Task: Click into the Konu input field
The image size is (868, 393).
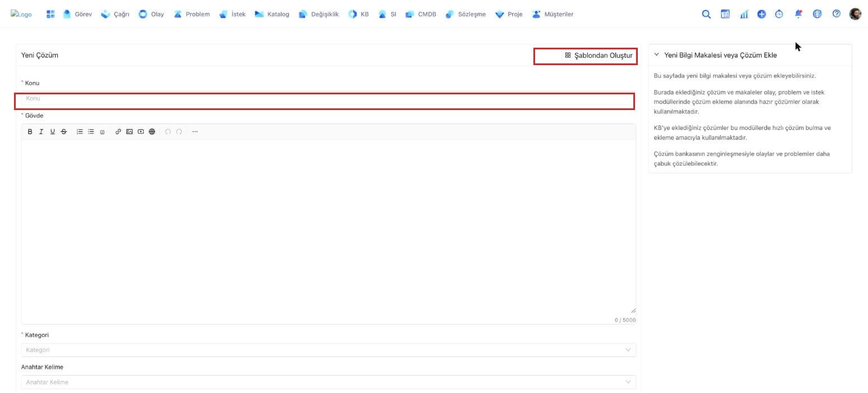Action: point(328,99)
